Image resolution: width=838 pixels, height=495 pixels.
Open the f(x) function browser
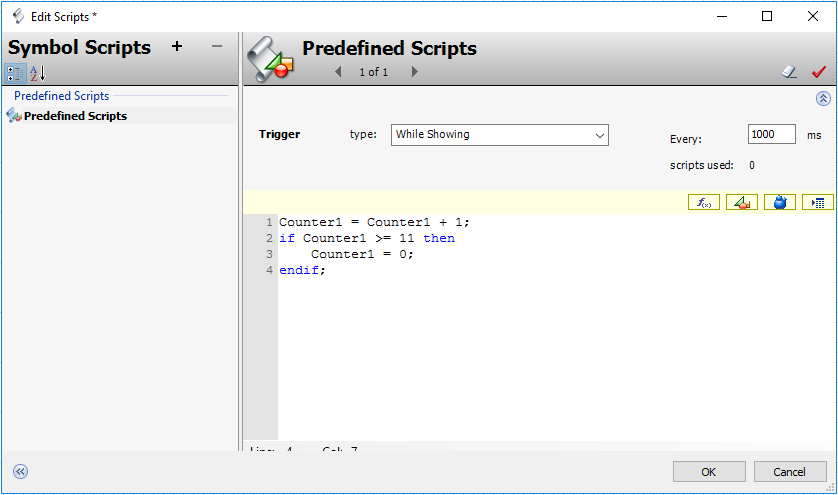pos(703,203)
